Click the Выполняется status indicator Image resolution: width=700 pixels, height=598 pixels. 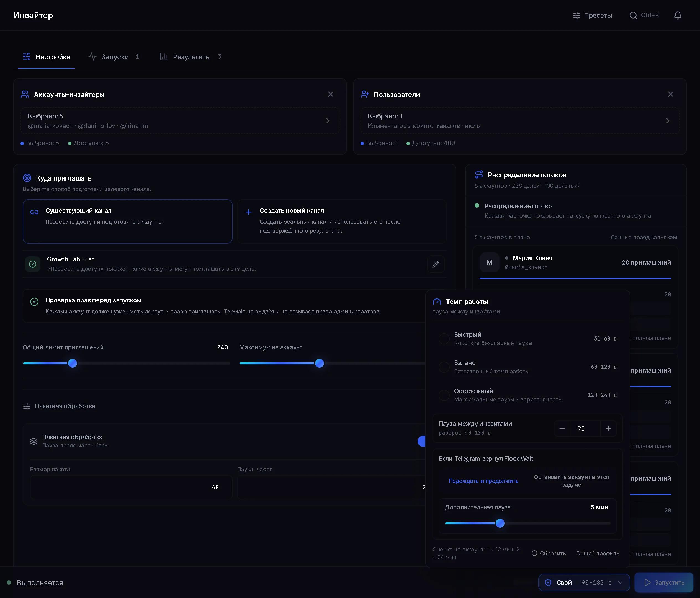click(x=35, y=582)
